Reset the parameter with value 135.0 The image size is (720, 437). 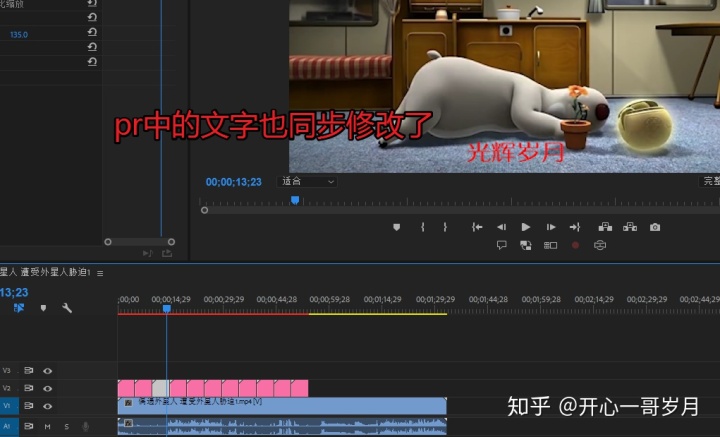point(92,32)
